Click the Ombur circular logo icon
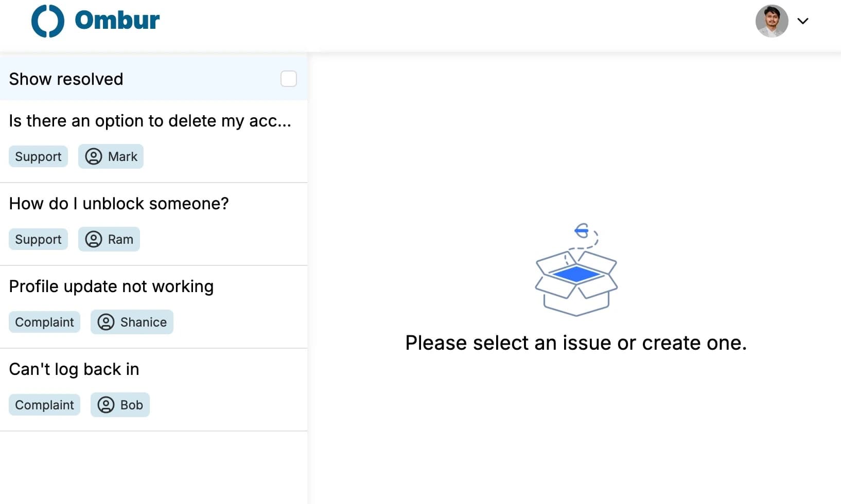The width and height of the screenshot is (841, 504). tap(48, 21)
